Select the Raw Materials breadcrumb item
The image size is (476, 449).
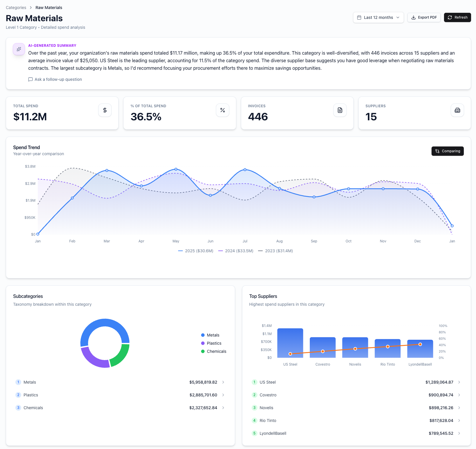click(x=49, y=8)
